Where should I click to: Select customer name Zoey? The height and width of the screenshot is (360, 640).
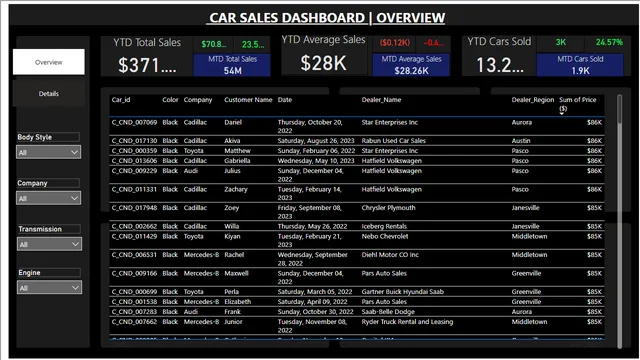pyautogui.click(x=231, y=208)
